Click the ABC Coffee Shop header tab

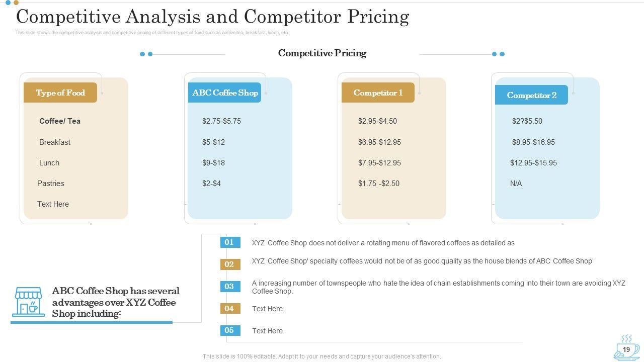225,93
